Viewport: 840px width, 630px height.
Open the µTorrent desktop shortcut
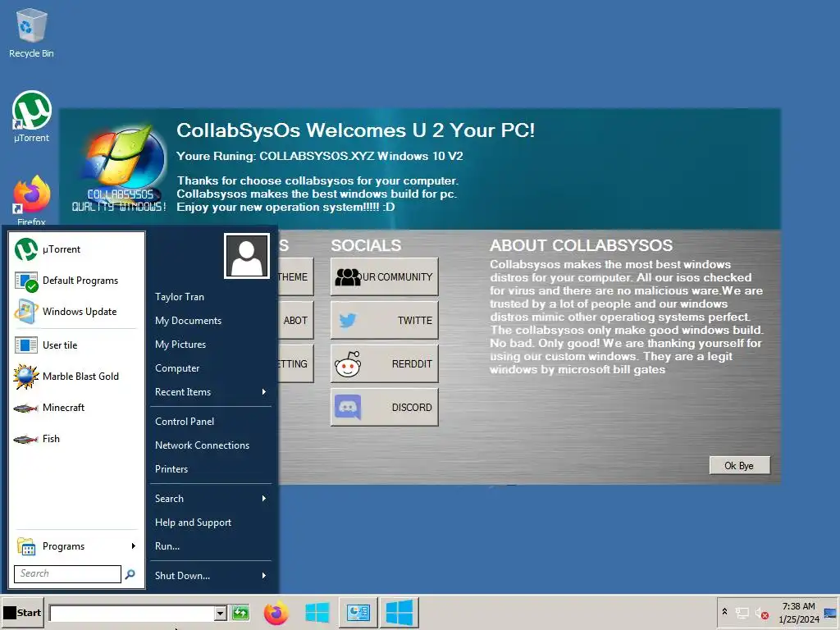(31, 116)
